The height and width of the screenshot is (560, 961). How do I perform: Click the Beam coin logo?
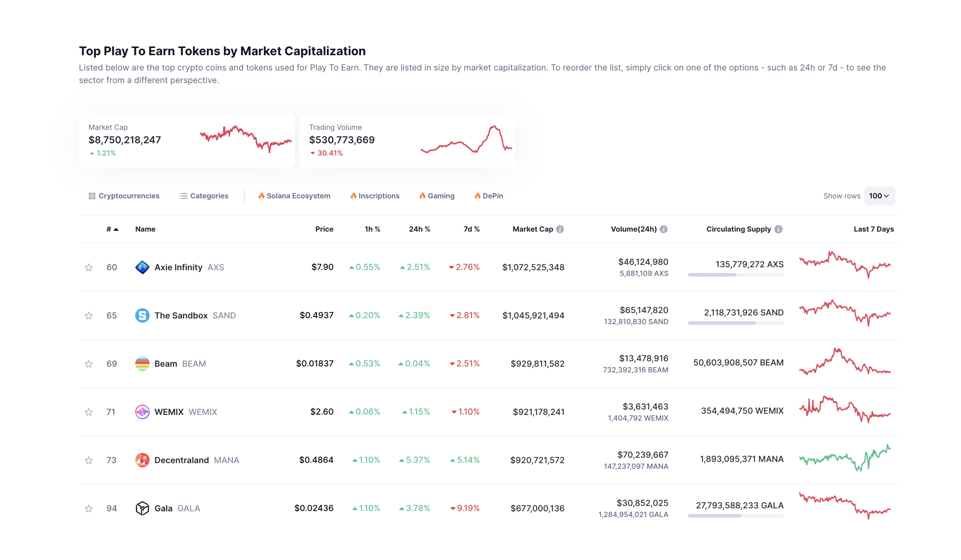tap(142, 364)
